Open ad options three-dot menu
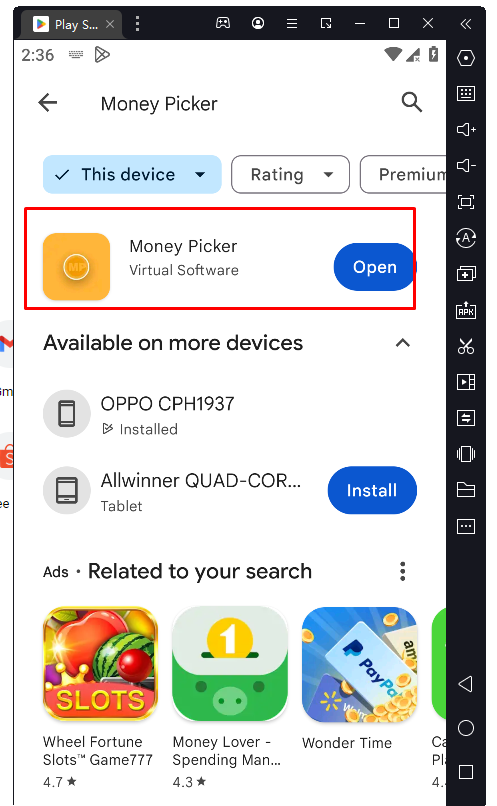 coord(402,571)
